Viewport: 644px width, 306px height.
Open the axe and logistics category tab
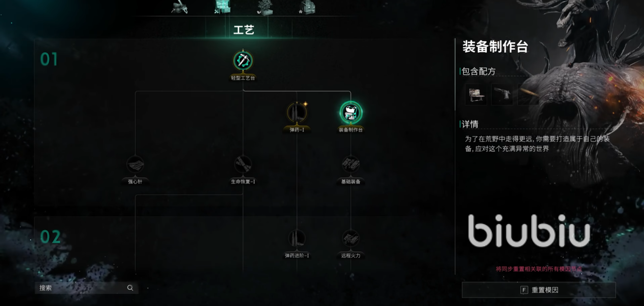[x=179, y=7]
